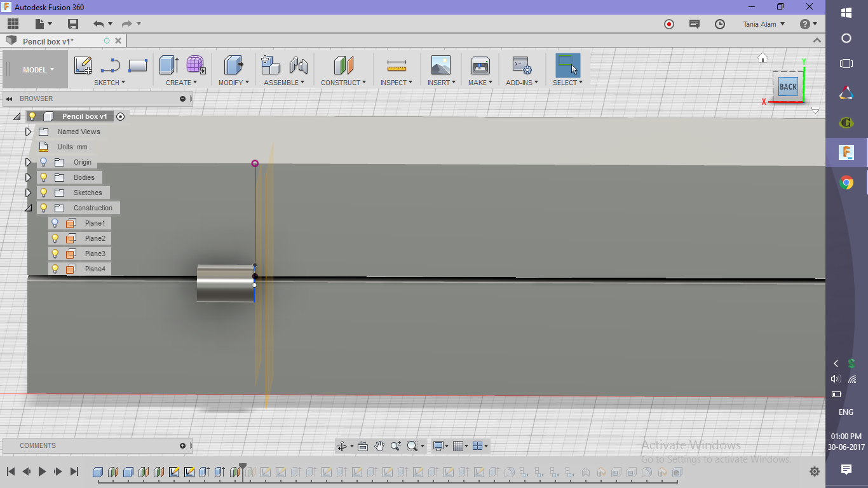Click the Home view icon near ViewCube
This screenshot has width=868, height=488.
coord(763,58)
